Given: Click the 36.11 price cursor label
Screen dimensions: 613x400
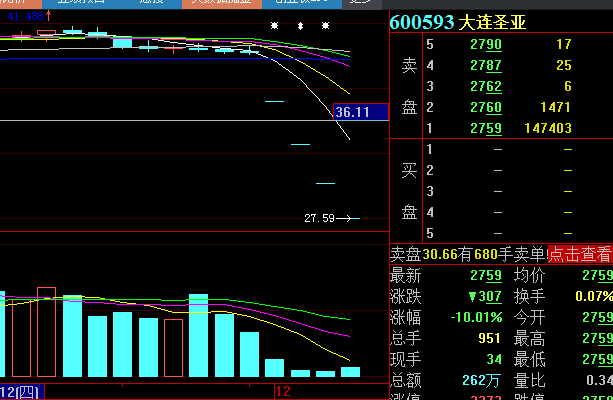Looking at the screenshot, I should point(361,112).
